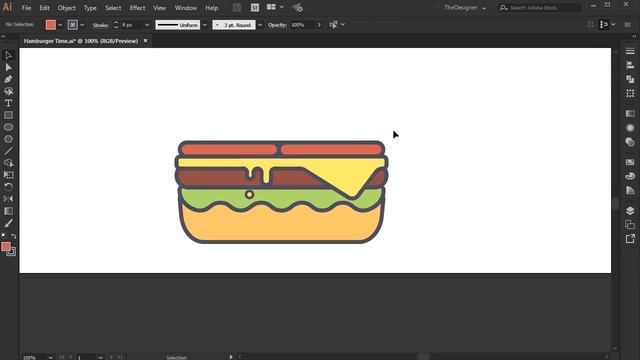Open the 3 pt. Round brush dropdown

260,25
